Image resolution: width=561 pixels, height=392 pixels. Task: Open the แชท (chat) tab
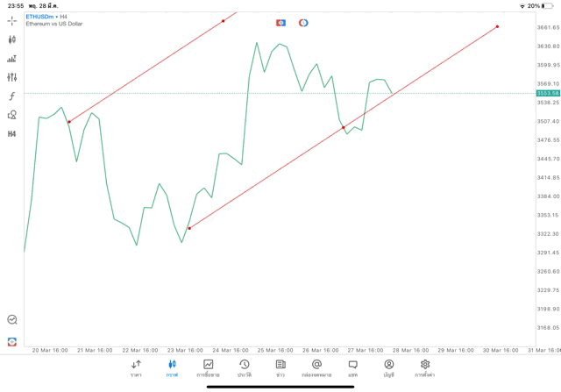352,367
